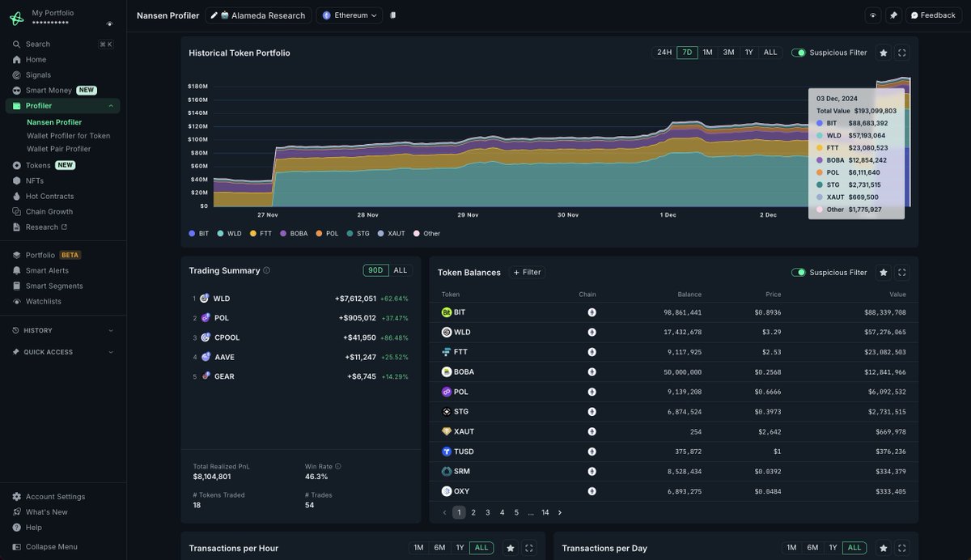Click Trading Summary info icon
The width and height of the screenshot is (971, 560).
pos(267,270)
